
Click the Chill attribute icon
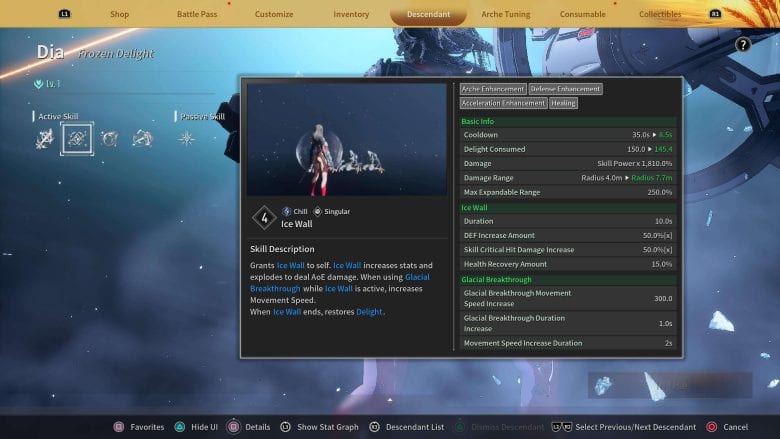click(287, 211)
